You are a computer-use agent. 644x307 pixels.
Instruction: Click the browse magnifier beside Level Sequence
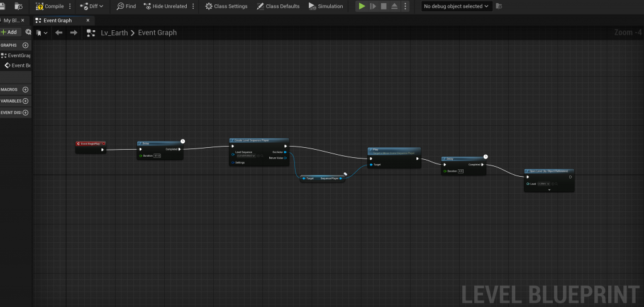tap(262, 156)
